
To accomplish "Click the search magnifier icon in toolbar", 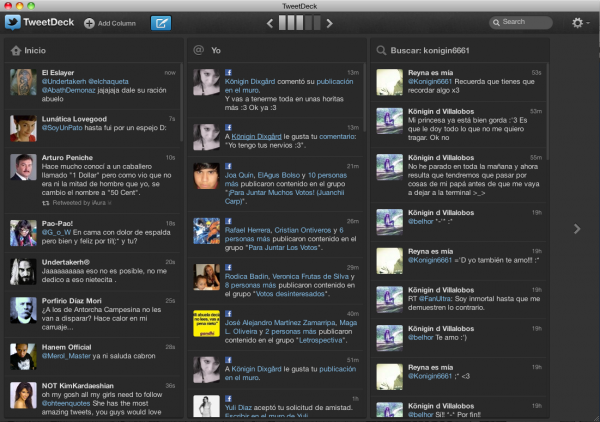I will coord(496,23).
